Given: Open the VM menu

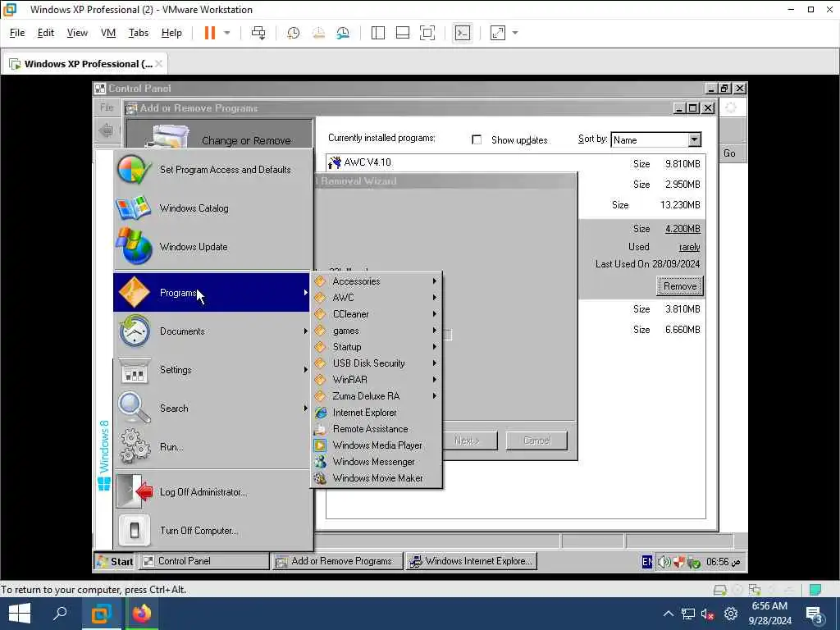Looking at the screenshot, I should pyautogui.click(x=108, y=33).
